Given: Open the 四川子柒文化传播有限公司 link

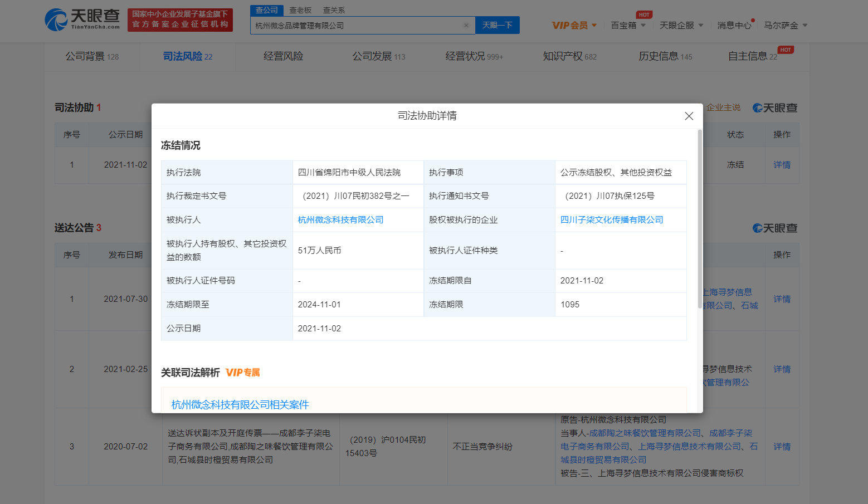Looking at the screenshot, I should pyautogui.click(x=611, y=220).
